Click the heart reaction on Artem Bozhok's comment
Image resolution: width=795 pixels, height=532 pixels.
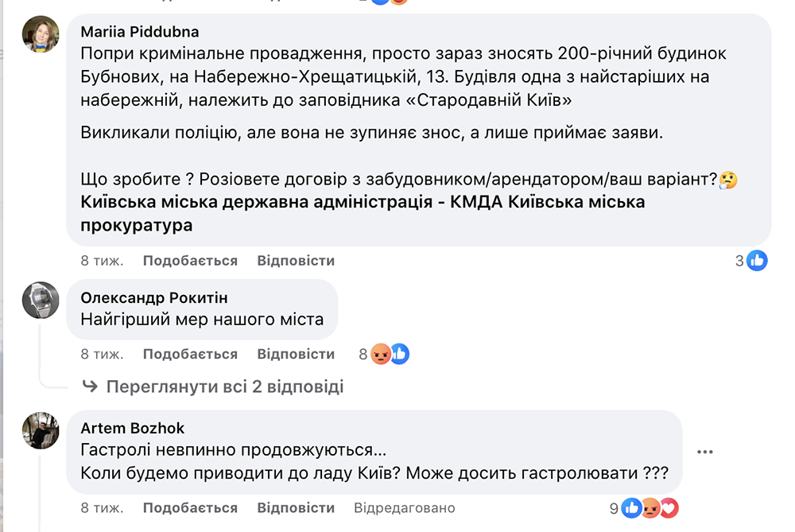[x=669, y=507]
